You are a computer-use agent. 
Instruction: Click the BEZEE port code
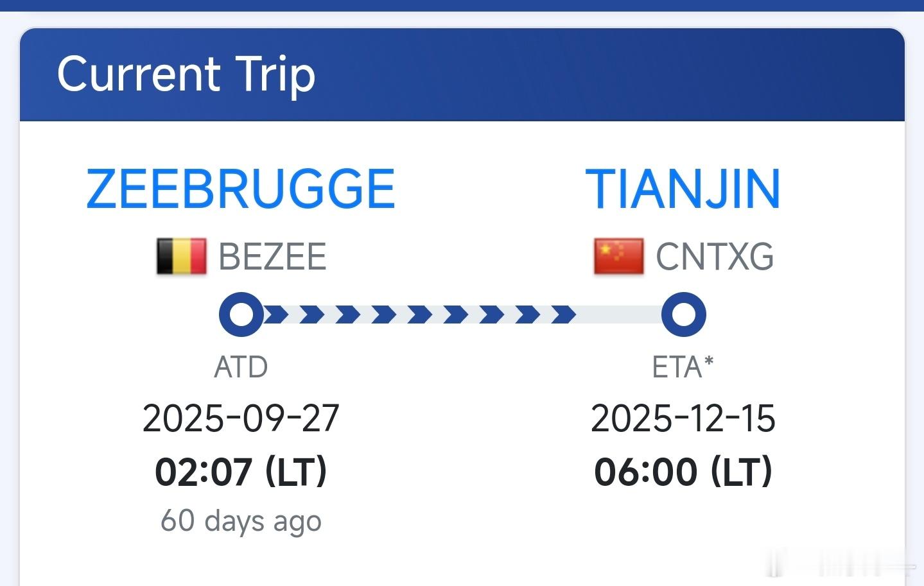pyautogui.click(x=272, y=257)
